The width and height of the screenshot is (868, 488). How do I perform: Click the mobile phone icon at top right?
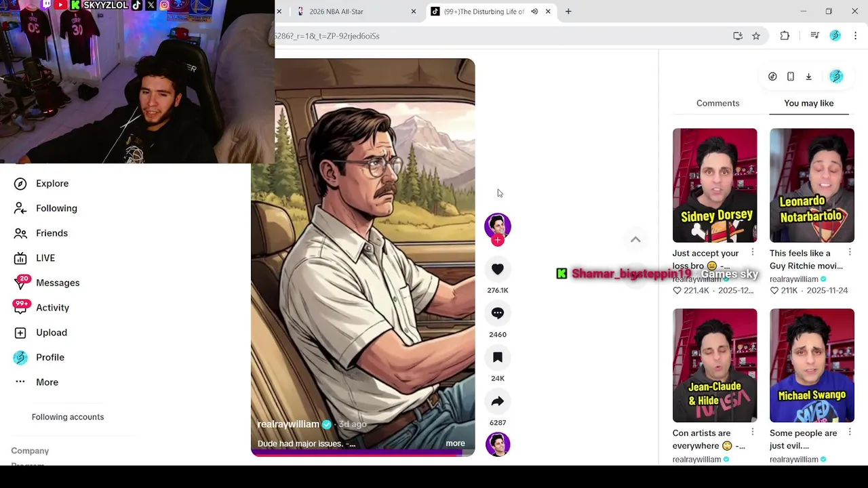click(x=791, y=77)
